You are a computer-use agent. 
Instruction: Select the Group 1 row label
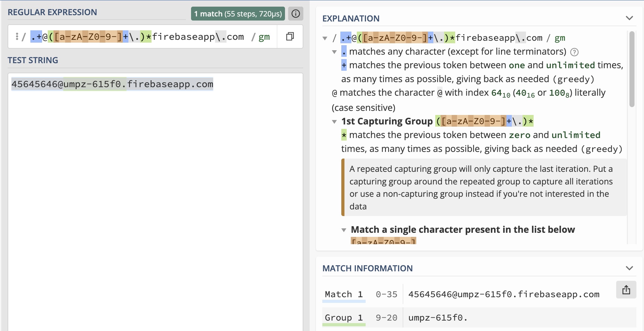click(x=344, y=318)
